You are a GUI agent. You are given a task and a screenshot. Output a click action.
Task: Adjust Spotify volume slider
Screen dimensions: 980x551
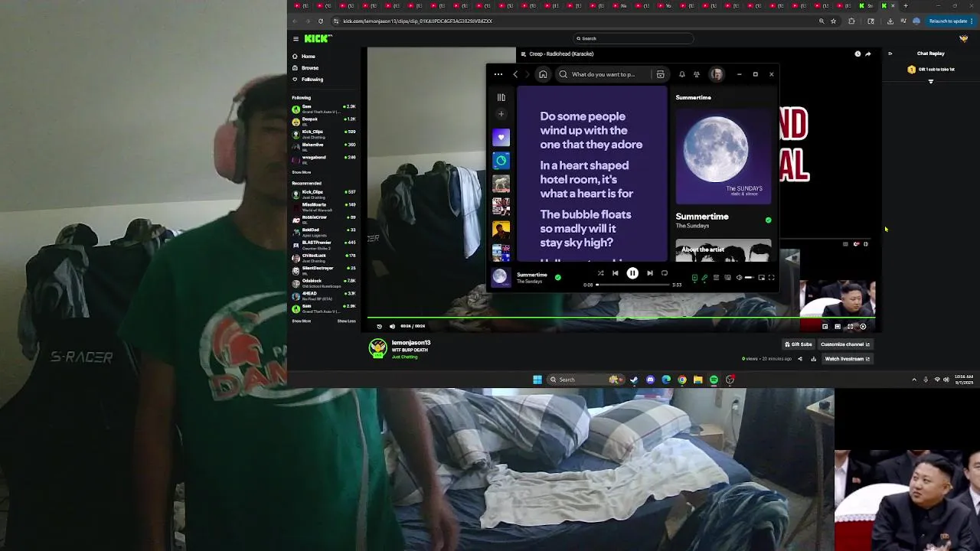750,278
